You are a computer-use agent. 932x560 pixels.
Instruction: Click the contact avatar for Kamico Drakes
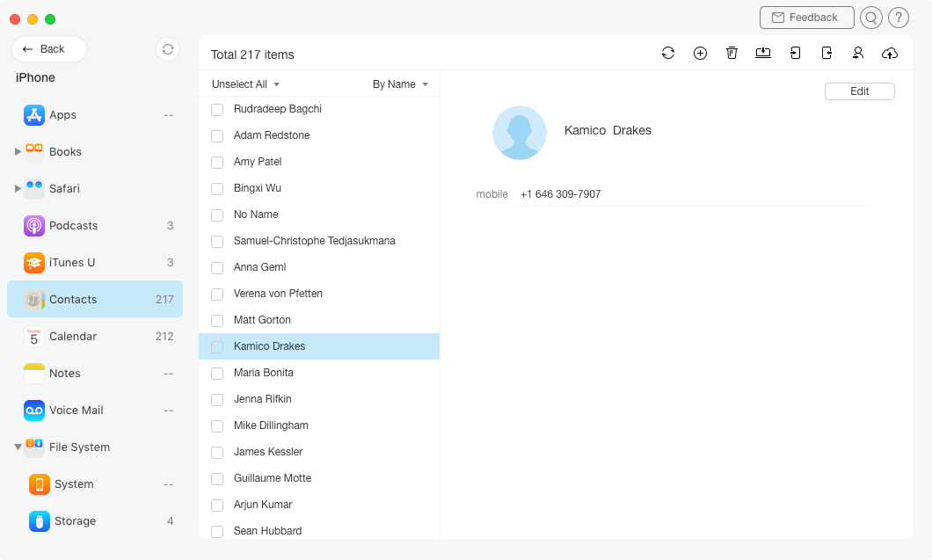tap(520, 133)
